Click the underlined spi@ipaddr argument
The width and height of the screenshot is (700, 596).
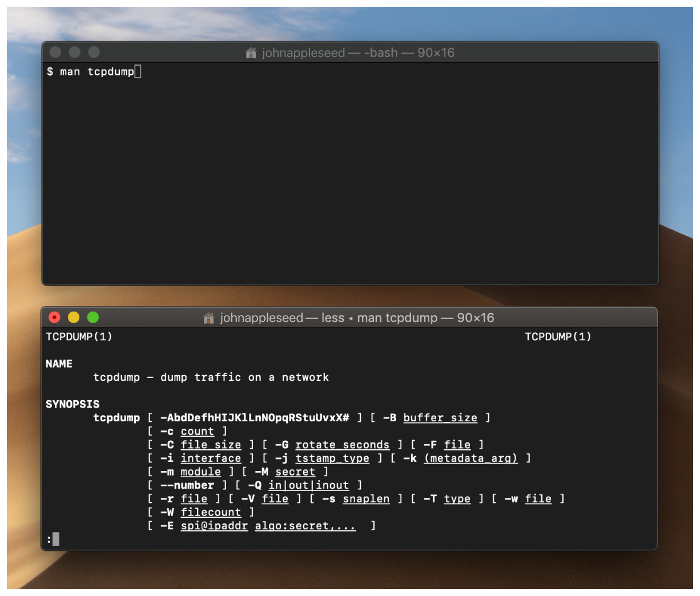[x=214, y=526]
